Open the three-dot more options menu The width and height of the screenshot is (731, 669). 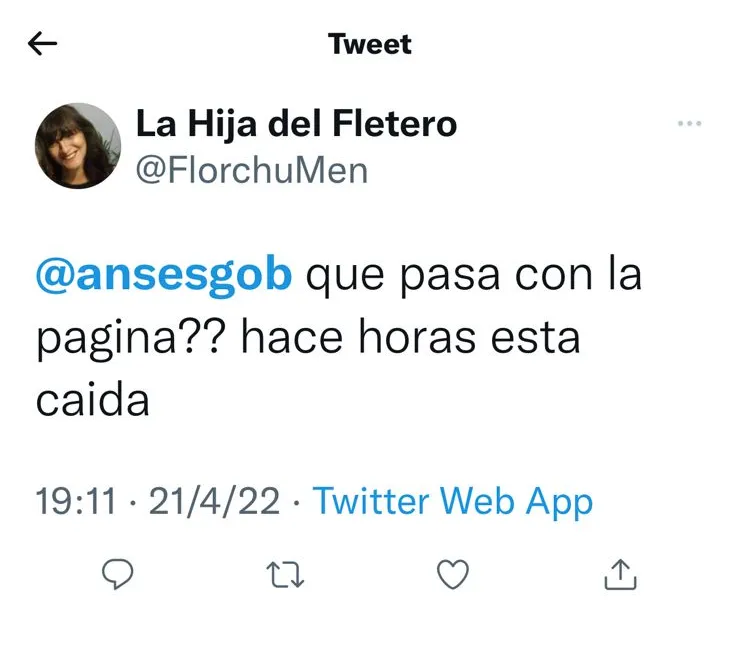coord(690,124)
